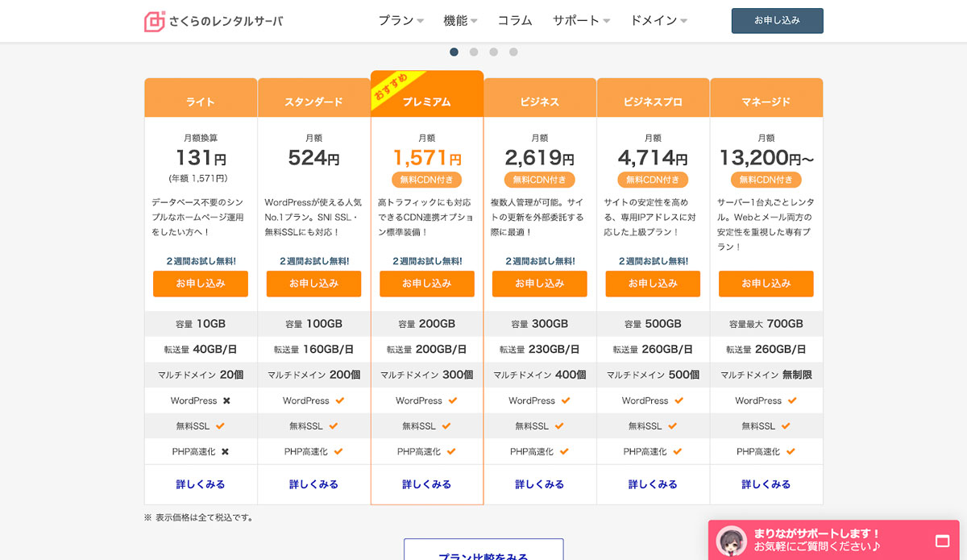Apply for the ビジネスプロ plan
This screenshot has height=560, width=967.
(x=653, y=284)
